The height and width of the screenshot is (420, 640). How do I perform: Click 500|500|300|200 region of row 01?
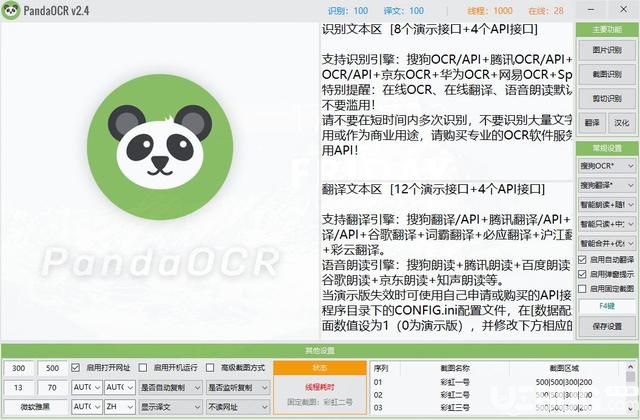[x=564, y=382]
